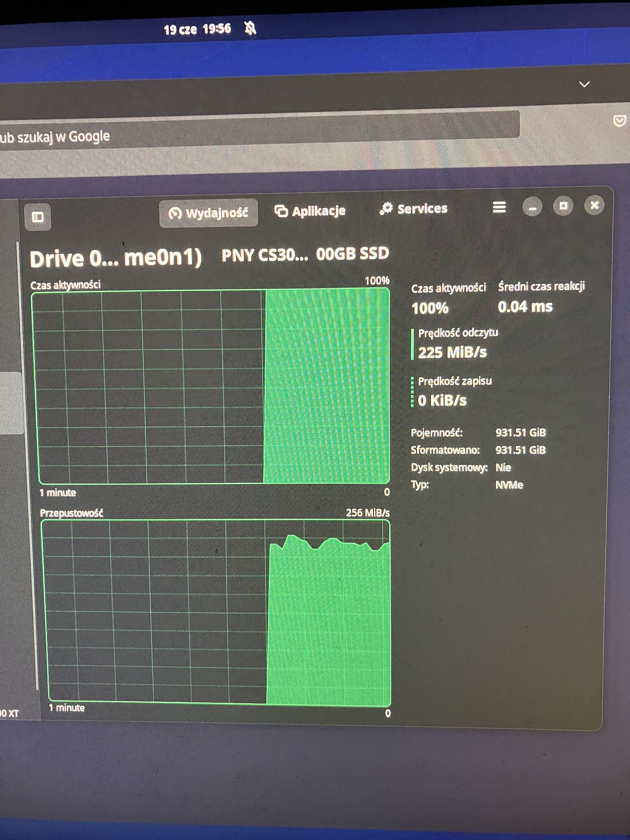Click the Prędkość odczytu solid color indicator
This screenshot has width=630, height=840.
pos(412,344)
